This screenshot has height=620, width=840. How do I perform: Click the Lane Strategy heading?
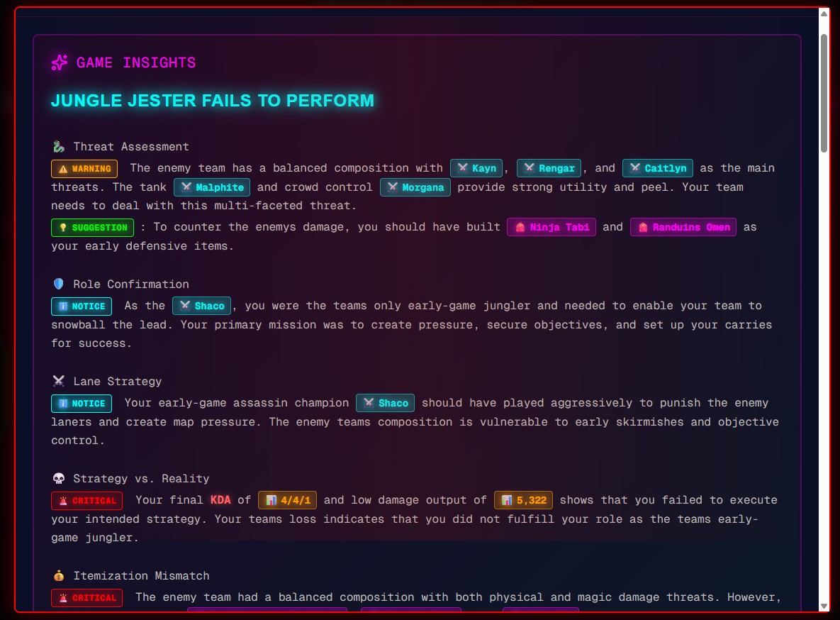click(118, 382)
